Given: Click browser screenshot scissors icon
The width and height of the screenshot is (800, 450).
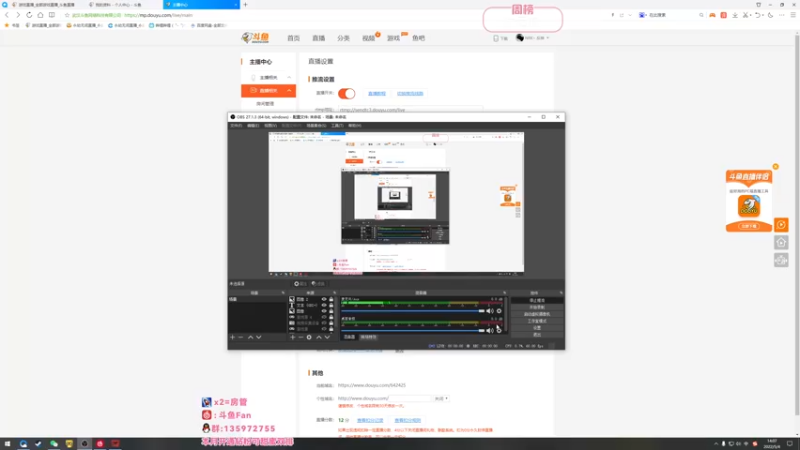Looking at the screenshot, I should [x=745, y=15].
